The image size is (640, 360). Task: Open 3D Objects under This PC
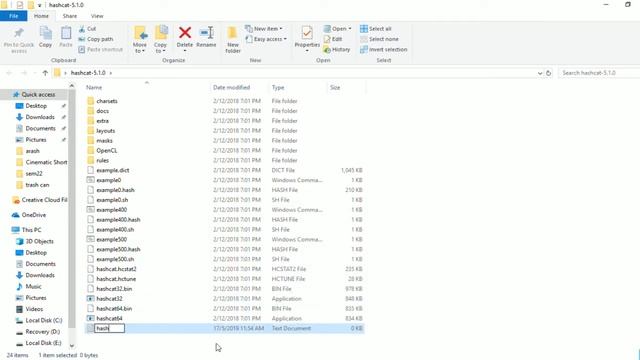point(39,241)
